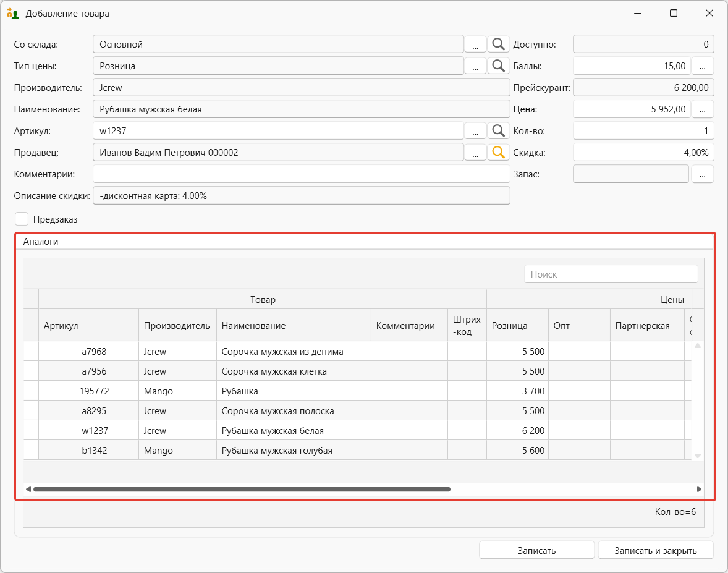Screen dimensions: 728x573
Task: Click the magnifier icon for Артикул field
Action: tap(498, 131)
